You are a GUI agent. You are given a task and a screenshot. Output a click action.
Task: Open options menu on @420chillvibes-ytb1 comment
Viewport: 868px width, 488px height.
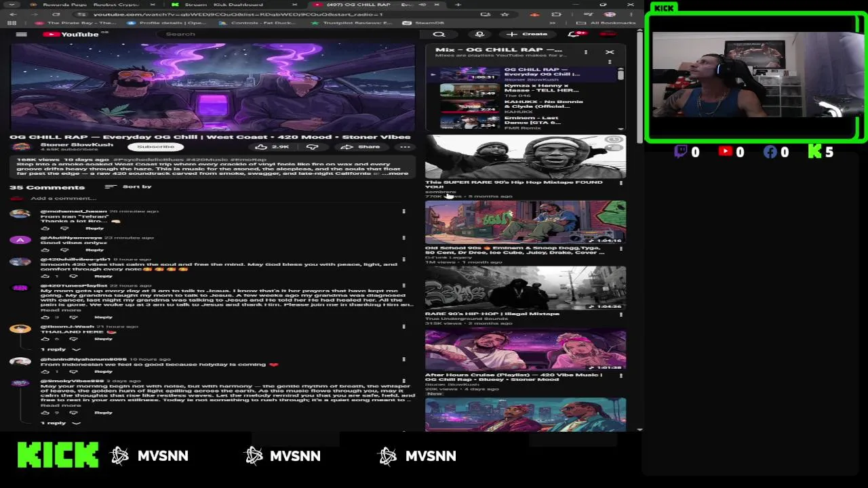click(x=403, y=260)
